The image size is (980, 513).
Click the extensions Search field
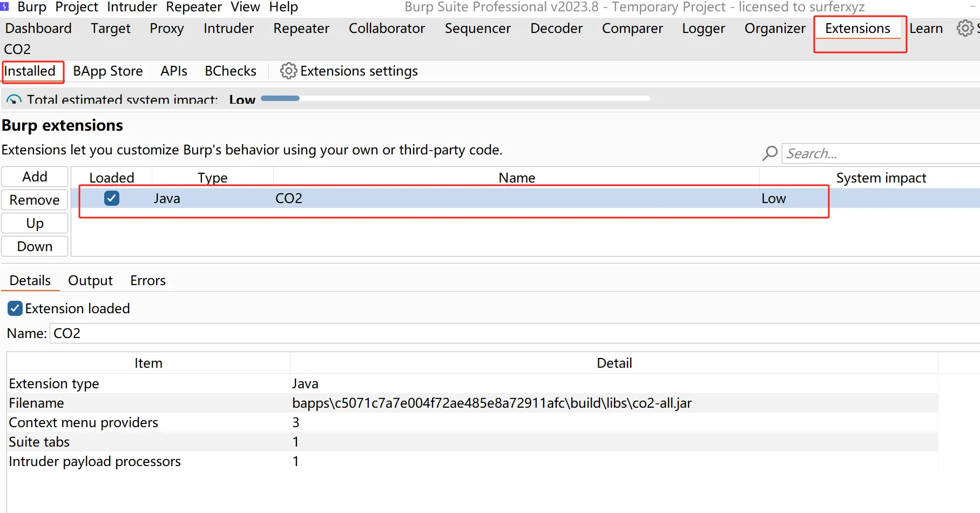click(881, 153)
